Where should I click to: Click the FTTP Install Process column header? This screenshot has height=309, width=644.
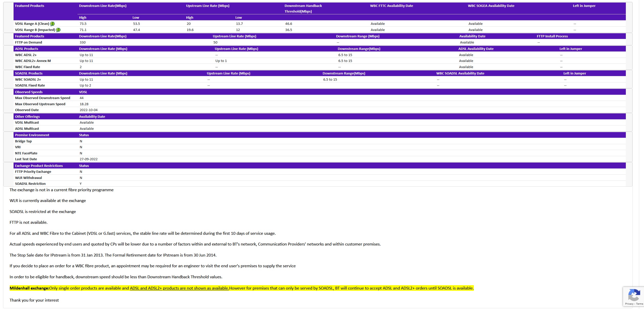(552, 36)
